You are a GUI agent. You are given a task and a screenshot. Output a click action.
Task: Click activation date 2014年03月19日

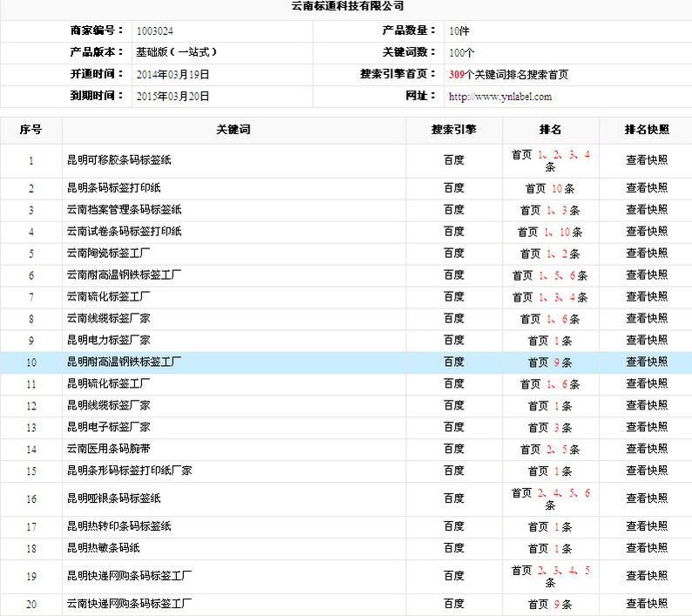[x=173, y=75]
